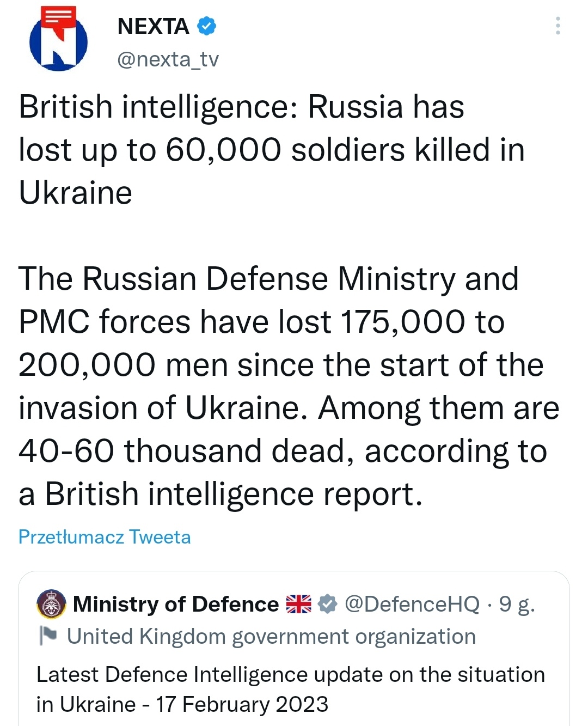Click the government organization flag icon
Image resolution: width=588 pixels, height=726 pixels.
[x=48, y=636]
